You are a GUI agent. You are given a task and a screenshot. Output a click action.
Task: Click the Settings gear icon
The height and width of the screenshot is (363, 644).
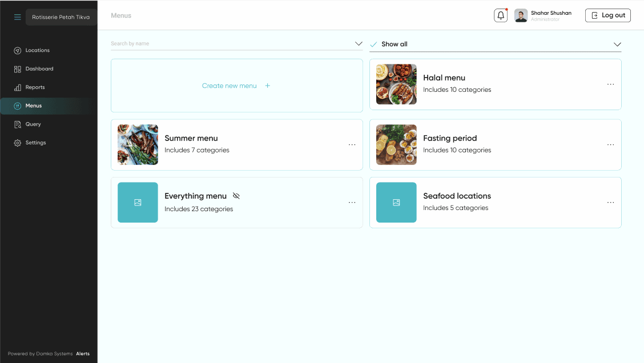[x=17, y=143]
